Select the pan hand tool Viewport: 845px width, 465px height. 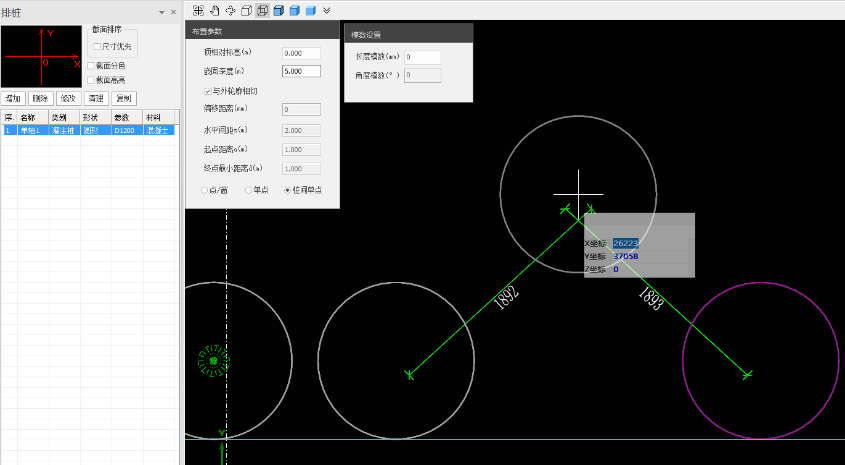[214, 10]
